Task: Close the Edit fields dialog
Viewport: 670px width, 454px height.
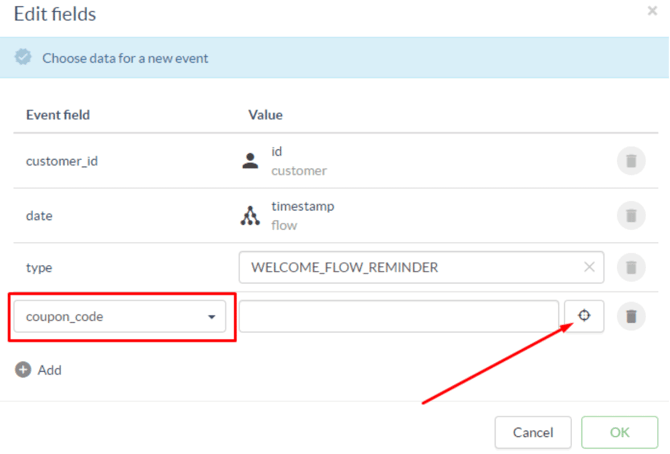Action: (652, 12)
